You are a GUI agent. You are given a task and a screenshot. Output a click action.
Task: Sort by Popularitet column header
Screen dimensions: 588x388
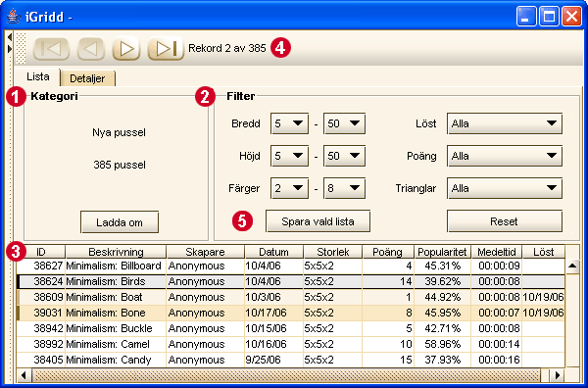(442, 252)
